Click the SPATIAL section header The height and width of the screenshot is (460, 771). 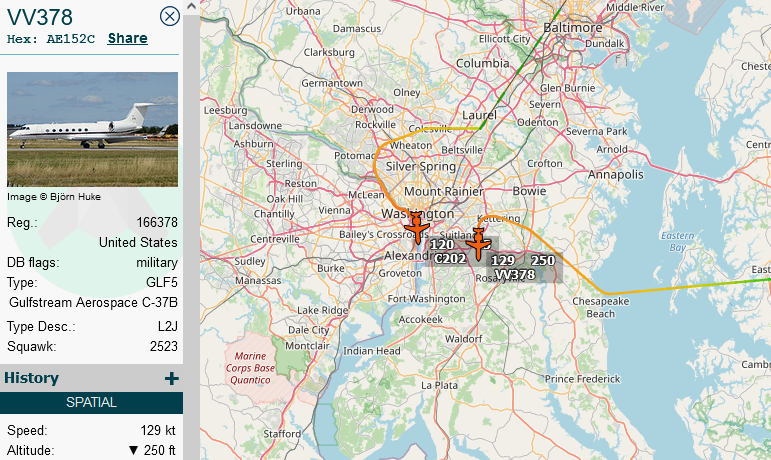91,402
